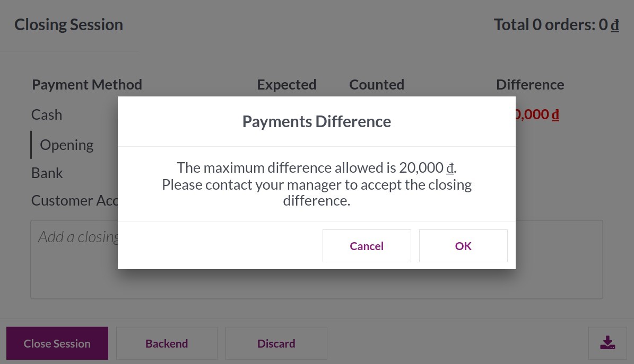This screenshot has height=364, width=634.
Task: Click the cash drawer save icon bottom right
Action: point(607,343)
